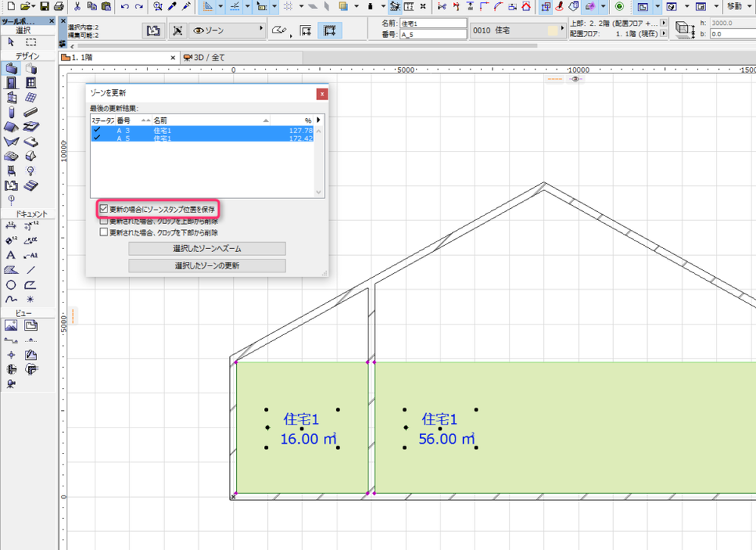The height and width of the screenshot is (550, 756).
Task: Click the Redo arrow
Action: 139,6
